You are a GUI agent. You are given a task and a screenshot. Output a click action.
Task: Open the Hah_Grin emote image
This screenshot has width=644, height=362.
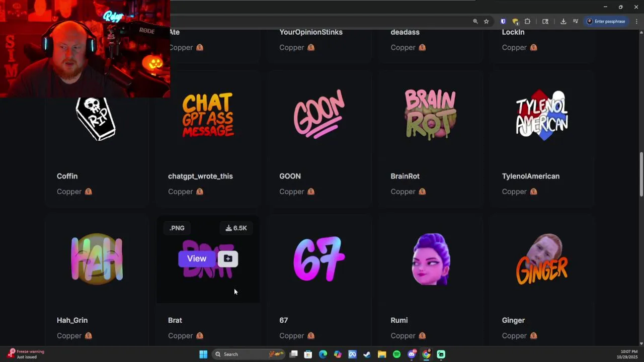[97, 259]
